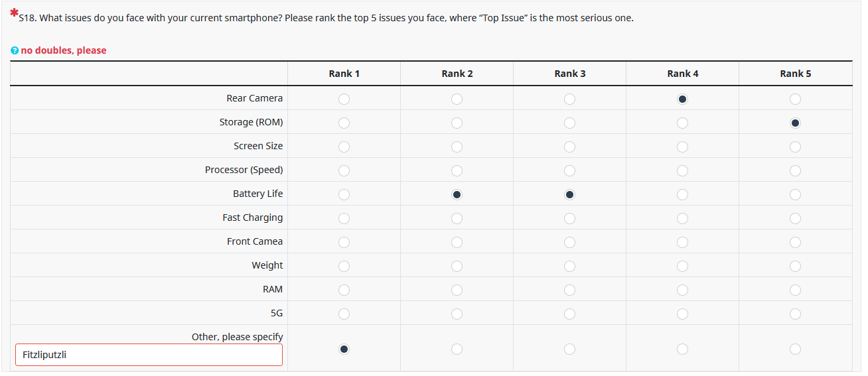This screenshot has height=376, width=868.
Task: Select Rank 5 for Processor (Speed)
Action: tap(795, 170)
